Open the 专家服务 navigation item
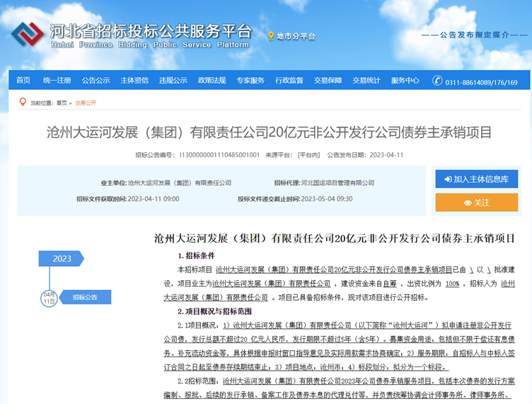The width and height of the screenshot is (532, 404). click(250, 81)
